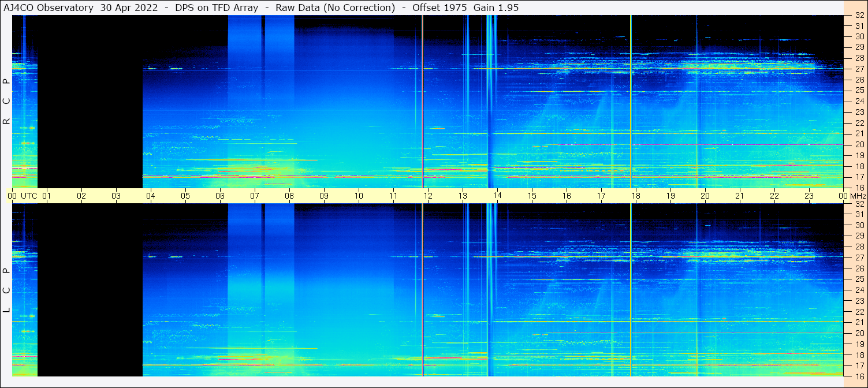The image size is (868, 388).
Task: Pick the '23' hour label on UTC time axis
Action: 809,196
